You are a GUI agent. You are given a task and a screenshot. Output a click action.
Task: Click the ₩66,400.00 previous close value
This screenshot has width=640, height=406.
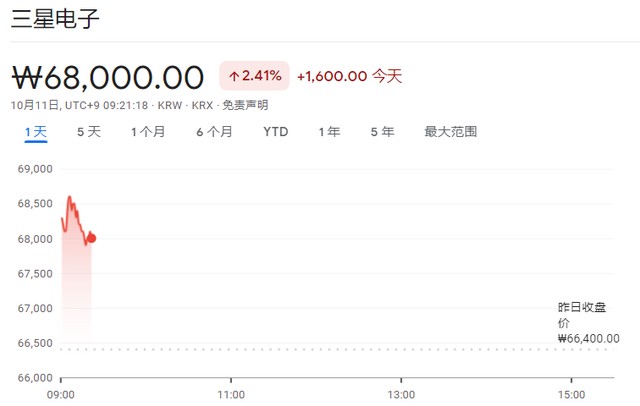(x=588, y=338)
